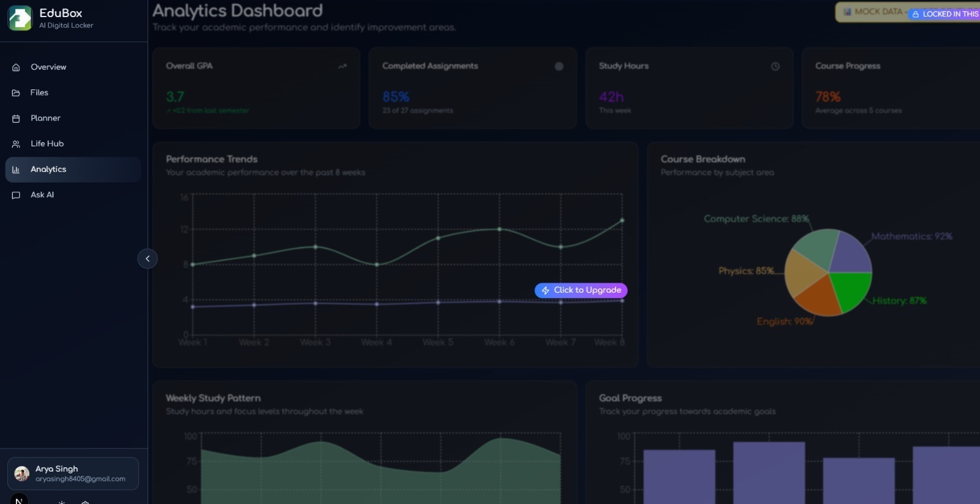Click the LOCKED IN THIS badge
This screenshot has width=980, height=504.
tap(944, 13)
